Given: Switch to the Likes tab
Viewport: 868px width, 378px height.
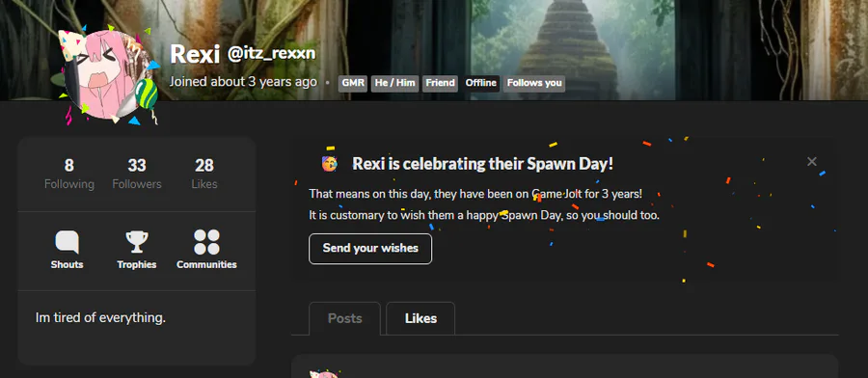Looking at the screenshot, I should 420,319.
